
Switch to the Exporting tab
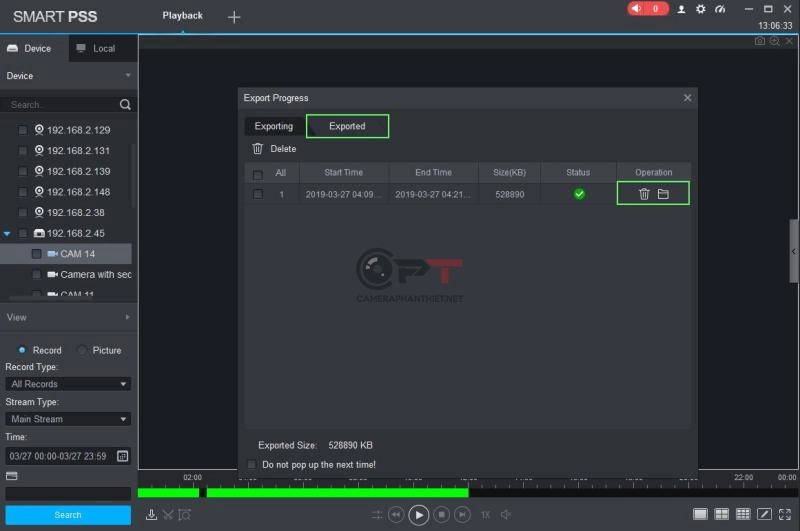click(x=273, y=126)
